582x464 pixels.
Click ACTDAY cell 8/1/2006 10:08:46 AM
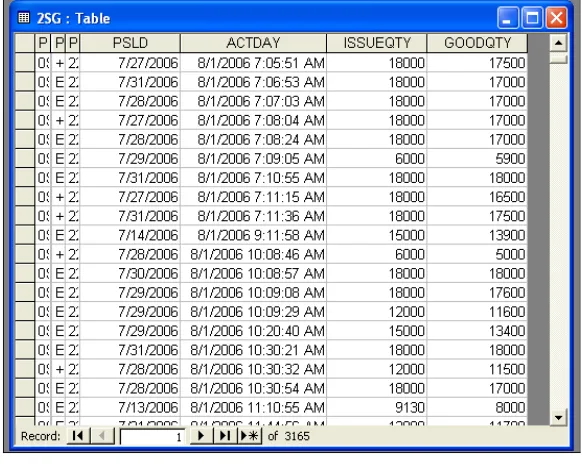pos(254,254)
